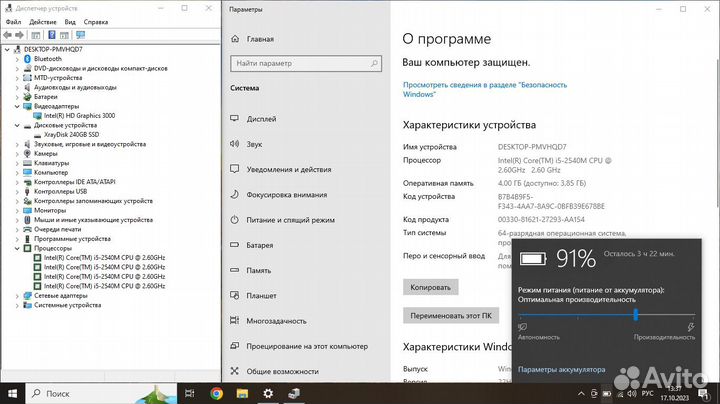Expand the Bluetooth node in Device Manager

point(17,59)
